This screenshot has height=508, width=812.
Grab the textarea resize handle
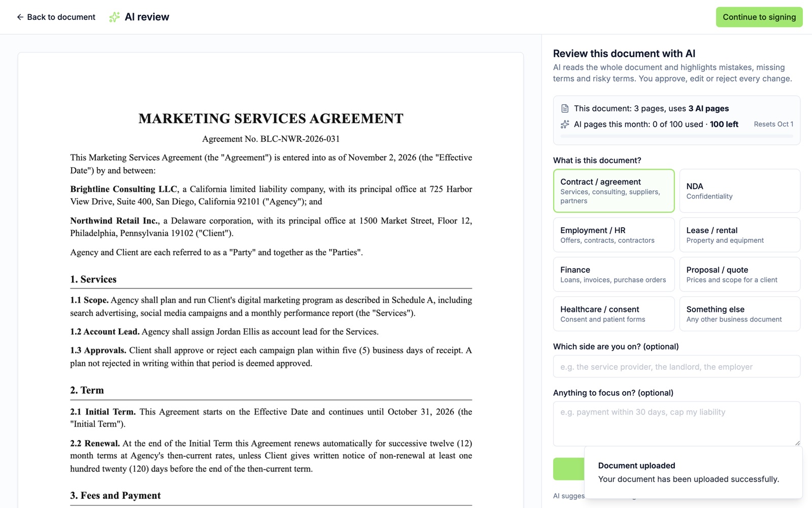797,443
